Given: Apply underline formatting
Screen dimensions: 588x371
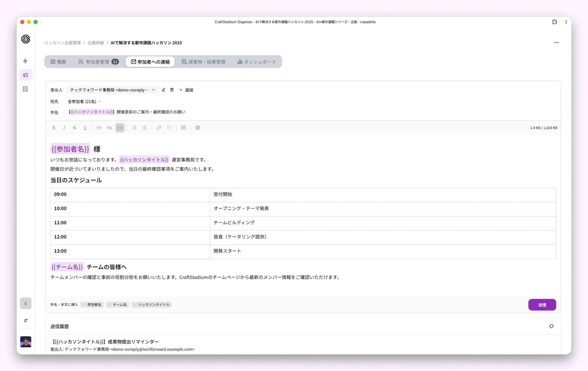Looking at the screenshot, I should point(85,128).
